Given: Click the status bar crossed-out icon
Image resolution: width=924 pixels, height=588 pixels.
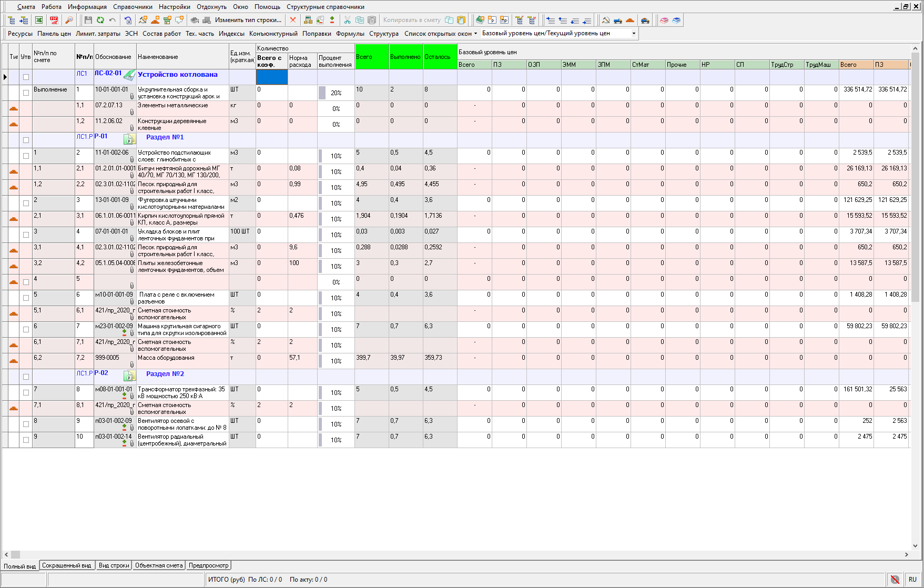Looking at the screenshot, I should click(x=895, y=580).
